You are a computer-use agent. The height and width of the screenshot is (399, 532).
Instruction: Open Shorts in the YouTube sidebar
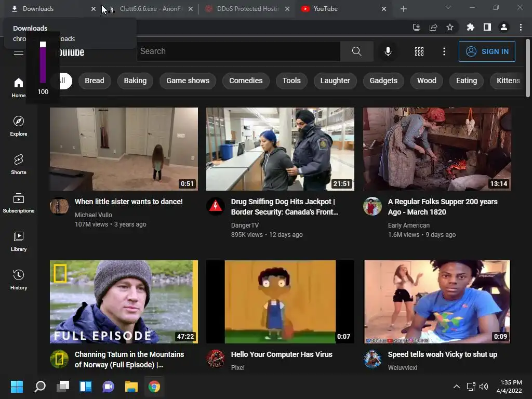[19, 165]
